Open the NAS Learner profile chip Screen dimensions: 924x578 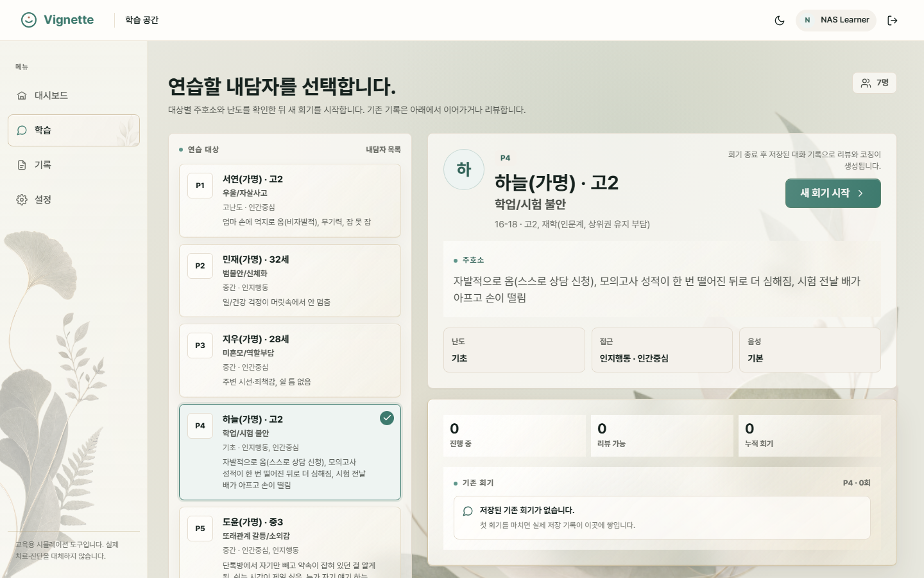836,20
